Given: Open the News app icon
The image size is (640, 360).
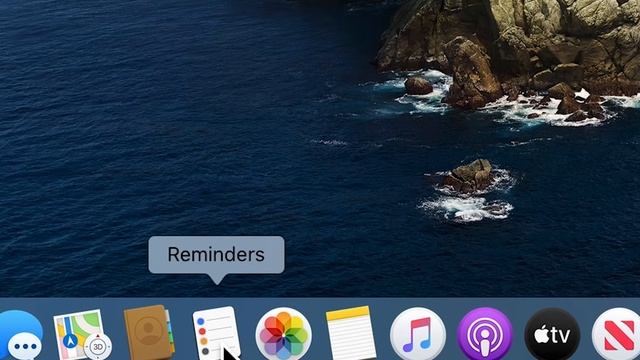Looking at the screenshot, I should [617, 335].
